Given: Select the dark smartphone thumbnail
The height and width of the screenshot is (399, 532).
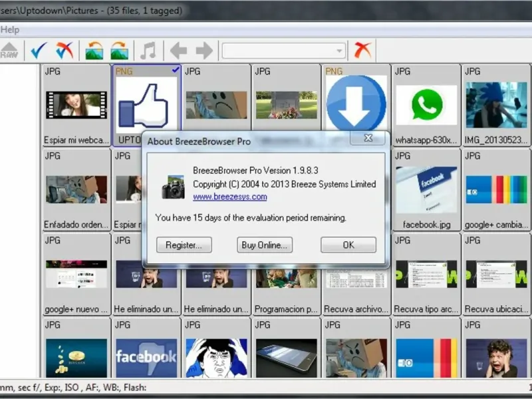Looking at the screenshot, I should coord(287,358).
